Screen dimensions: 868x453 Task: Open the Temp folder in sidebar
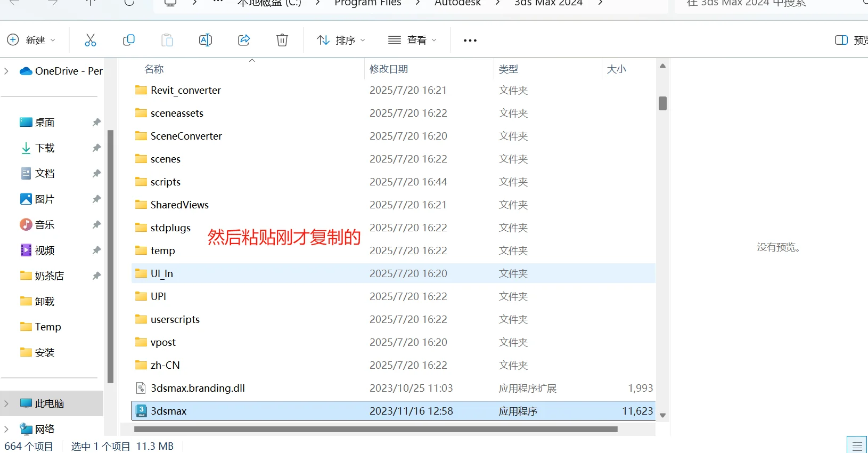(x=40, y=327)
